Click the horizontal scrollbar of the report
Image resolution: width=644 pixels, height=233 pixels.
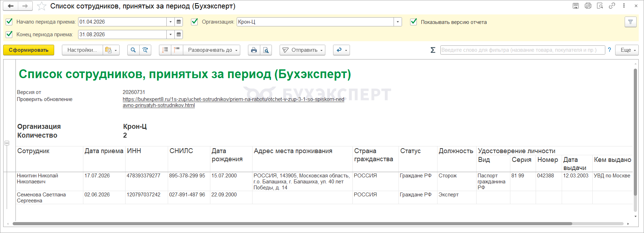292,223
